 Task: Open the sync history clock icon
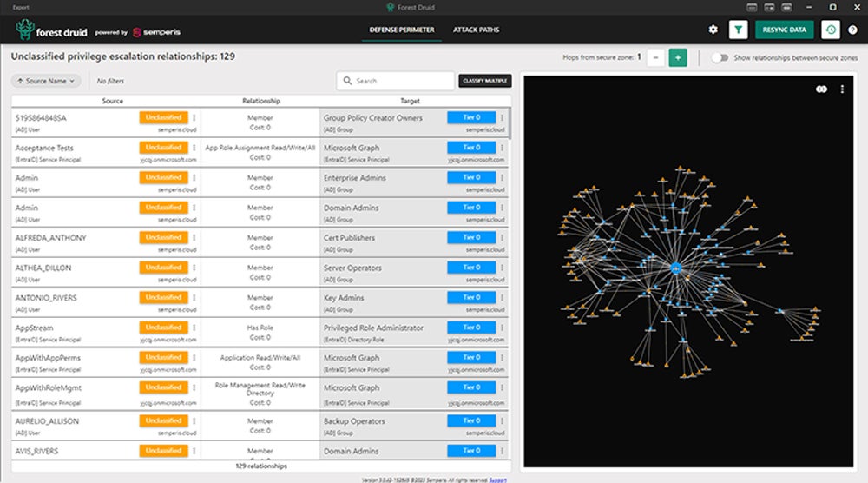(831, 30)
